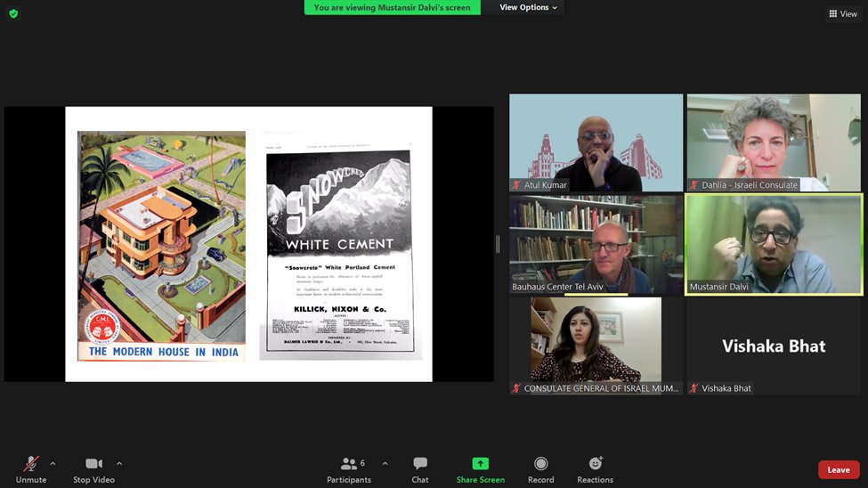Select Vishaka Bhat's participant tile
The image size is (868, 488).
(x=774, y=346)
